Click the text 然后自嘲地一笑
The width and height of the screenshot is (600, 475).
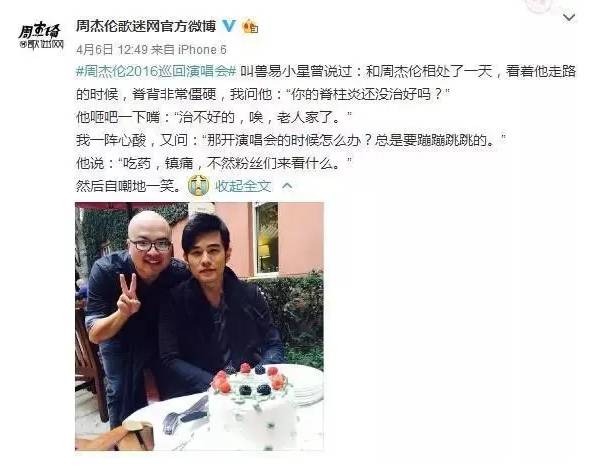[128, 186]
